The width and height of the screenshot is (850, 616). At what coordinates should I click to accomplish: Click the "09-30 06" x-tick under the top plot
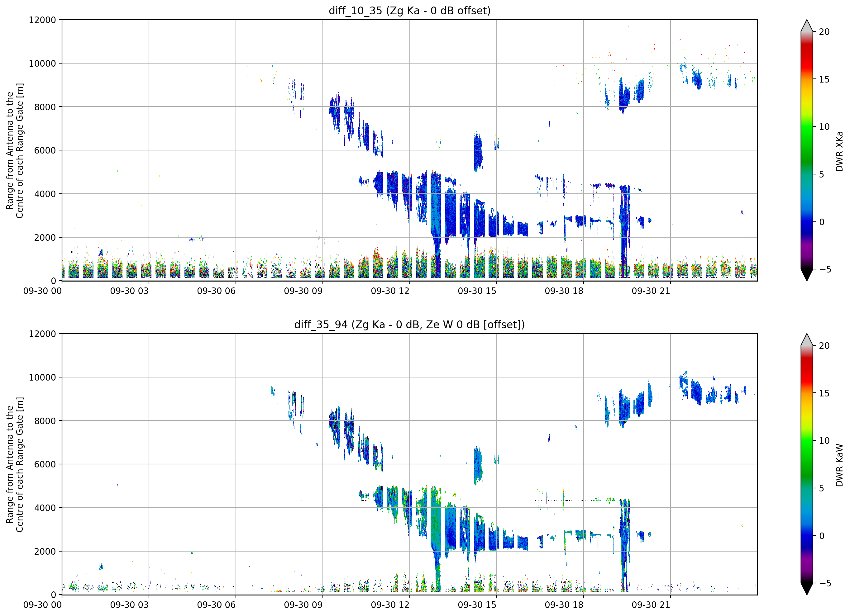point(216,291)
